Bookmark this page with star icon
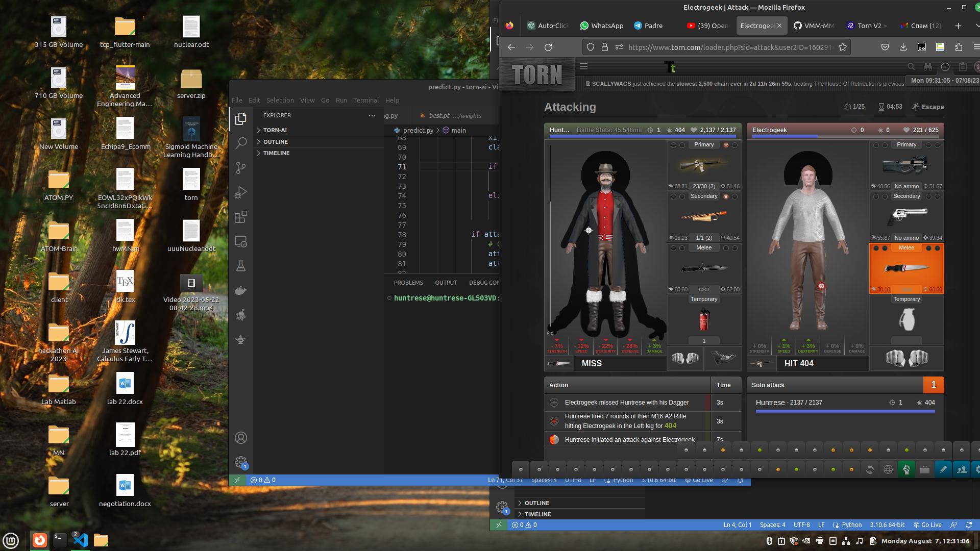 (x=843, y=47)
